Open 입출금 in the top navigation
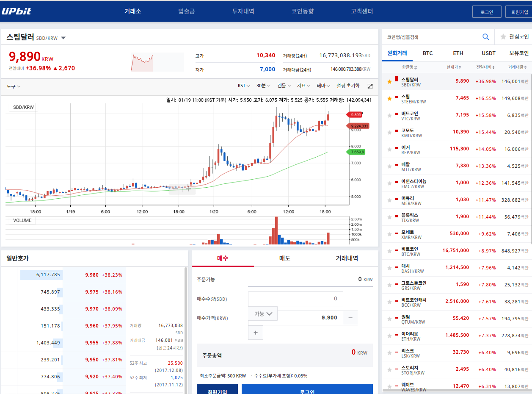Image resolution: width=532 pixels, height=394 pixels. coord(187,11)
